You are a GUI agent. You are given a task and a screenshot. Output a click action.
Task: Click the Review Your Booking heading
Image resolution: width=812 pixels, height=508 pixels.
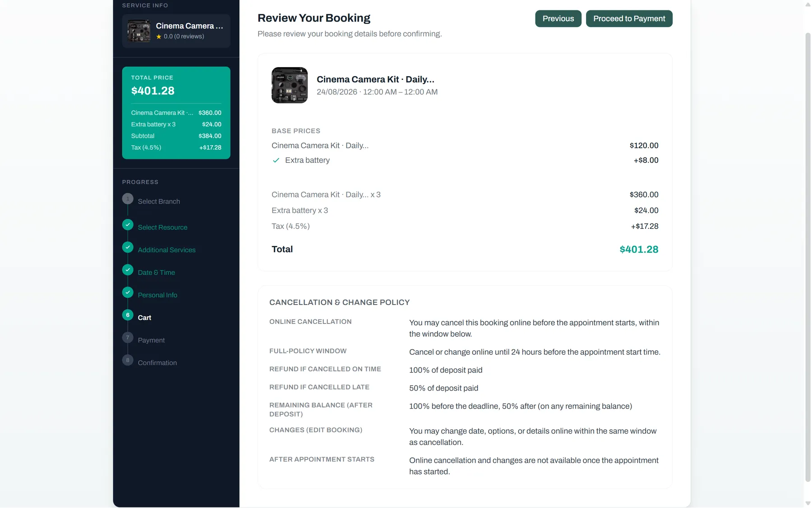(x=314, y=18)
